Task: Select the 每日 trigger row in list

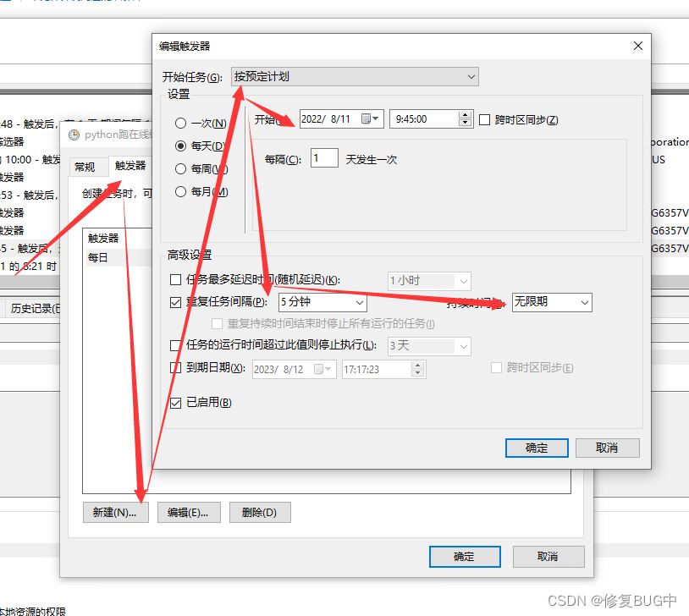Action: pos(118,257)
